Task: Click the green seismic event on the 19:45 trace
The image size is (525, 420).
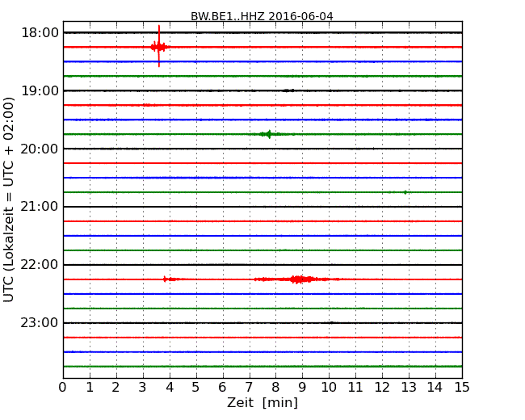Action: pyautogui.click(x=269, y=134)
